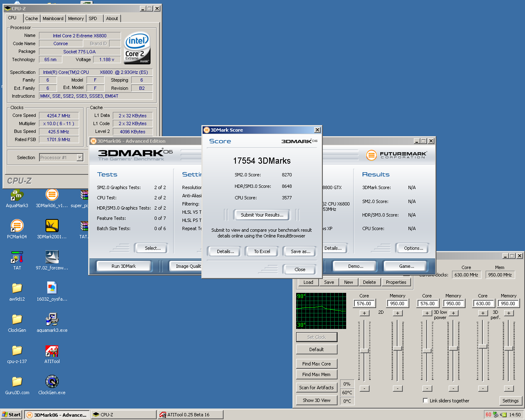525x420 pixels.
Task: Open the SPD tab in CPU-Z
Action: coord(93,18)
